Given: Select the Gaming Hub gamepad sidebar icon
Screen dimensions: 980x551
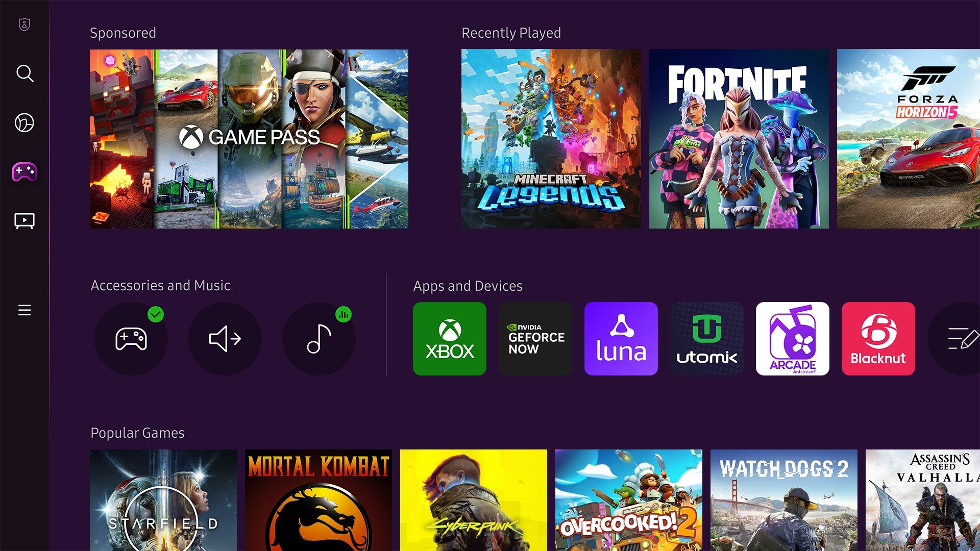Looking at the screenshot, I should point(24,172).
